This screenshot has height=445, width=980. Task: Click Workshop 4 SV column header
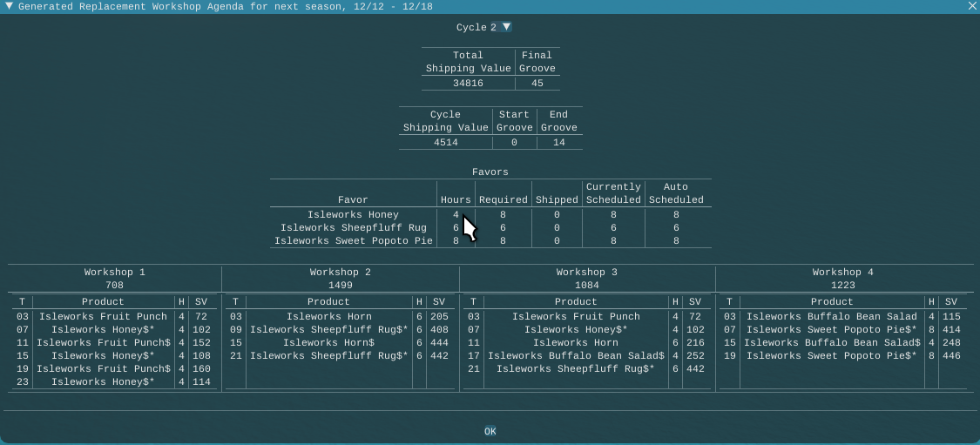click(951, 302)
